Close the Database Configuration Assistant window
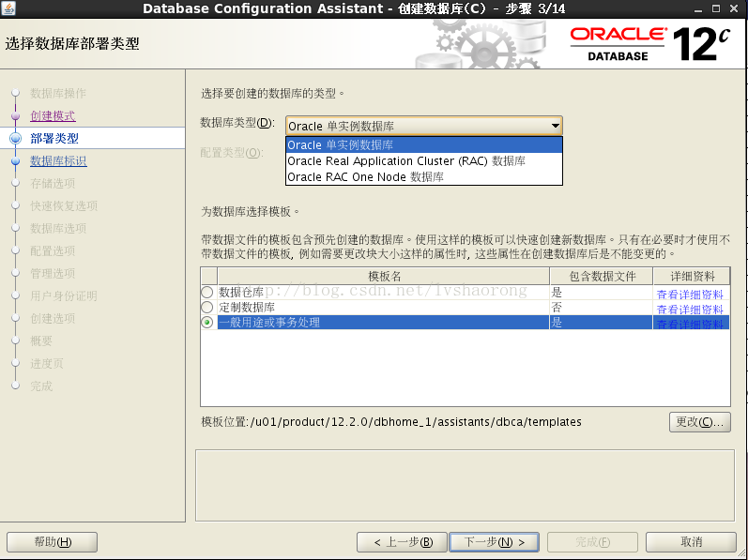The height and width of the screenshot is (560, 748). [734, 8]
